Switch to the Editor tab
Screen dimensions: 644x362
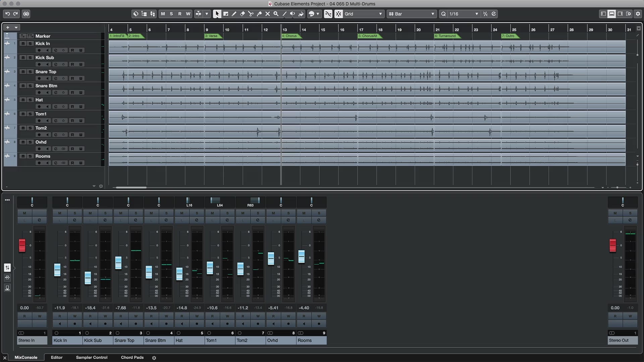(x=57, y=357)
